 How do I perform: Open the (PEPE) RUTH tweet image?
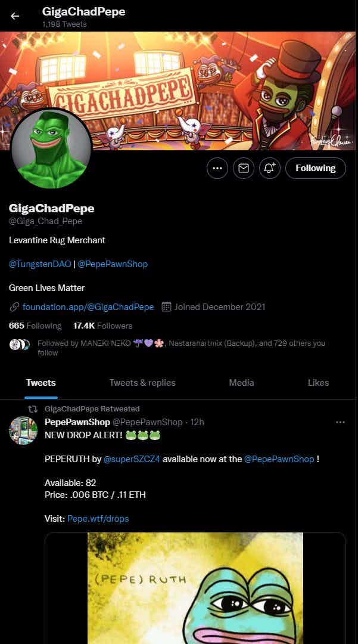(x=195, y=588)
